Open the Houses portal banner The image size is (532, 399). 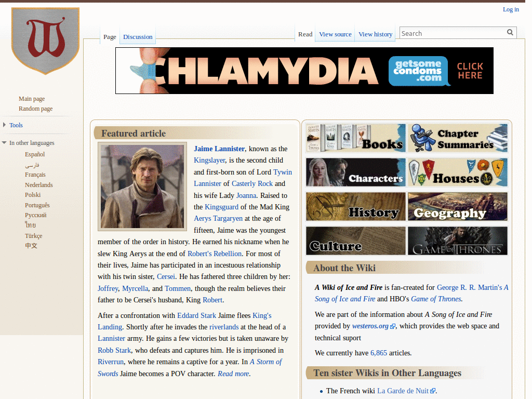click(x=458, y=172)
